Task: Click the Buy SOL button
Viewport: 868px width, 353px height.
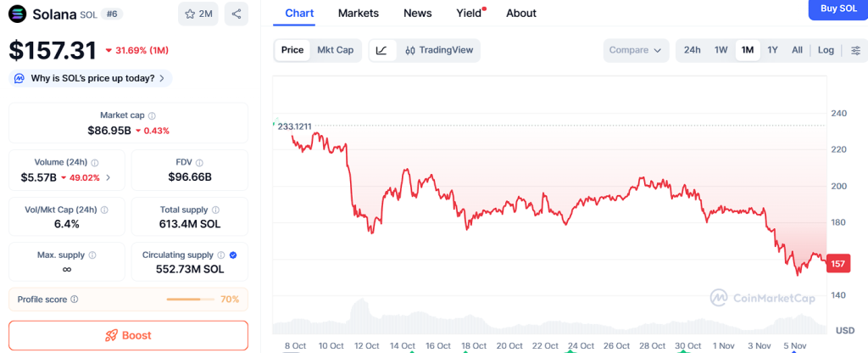Action: [x=837, y=8]
